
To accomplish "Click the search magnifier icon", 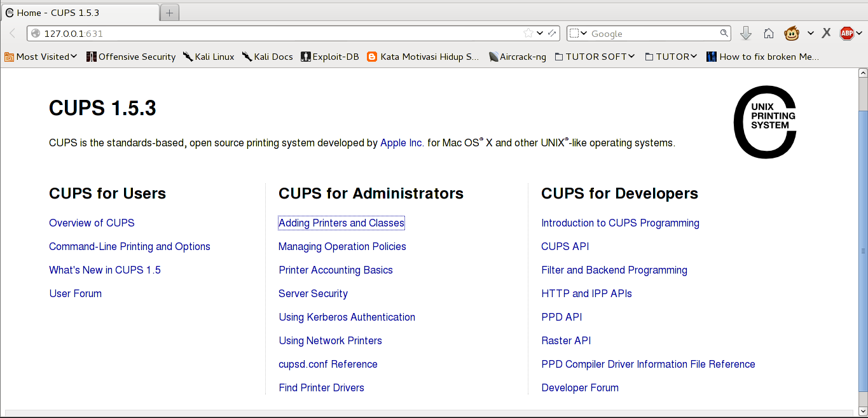I will point(724,33).
